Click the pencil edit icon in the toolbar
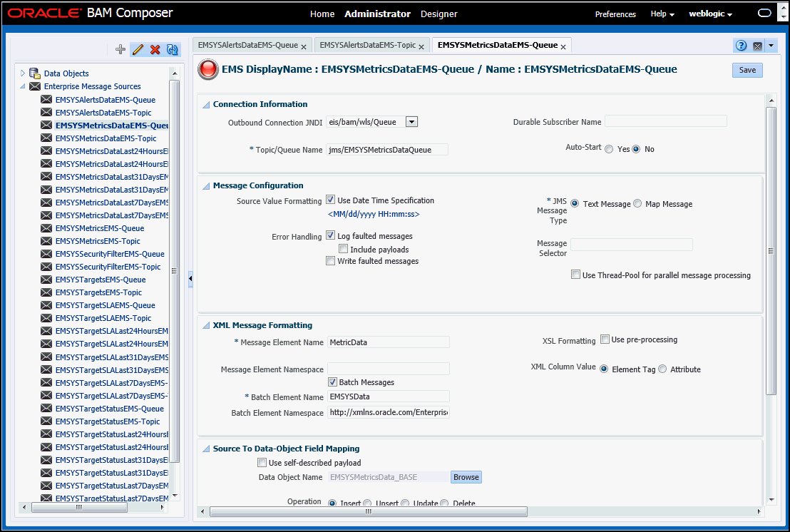This screenshot has height=532, width=790. click(x=138, y=48)
